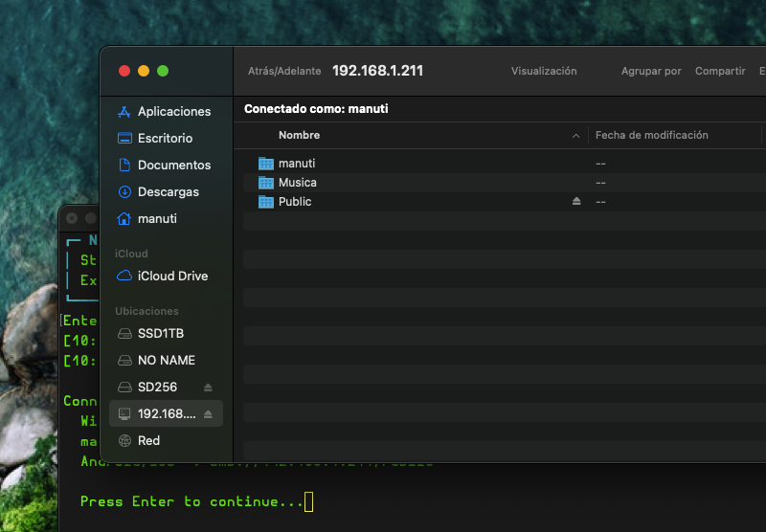Click the 192.168.1.211 window title
The width and height of the screenshot is (766, 532).
(x=377, y=71)
